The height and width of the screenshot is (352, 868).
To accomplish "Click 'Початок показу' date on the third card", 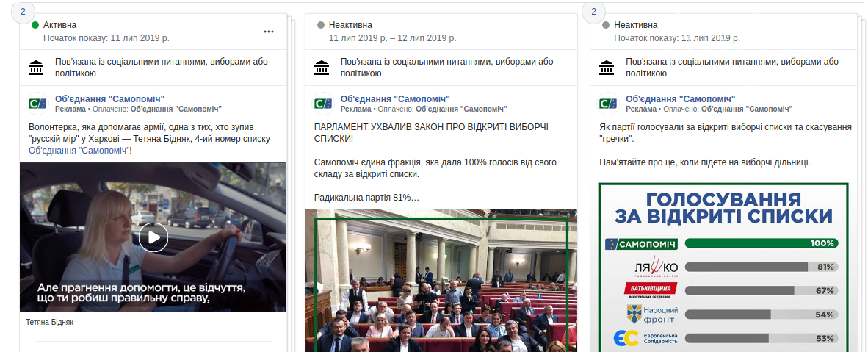I will (677, 38).
